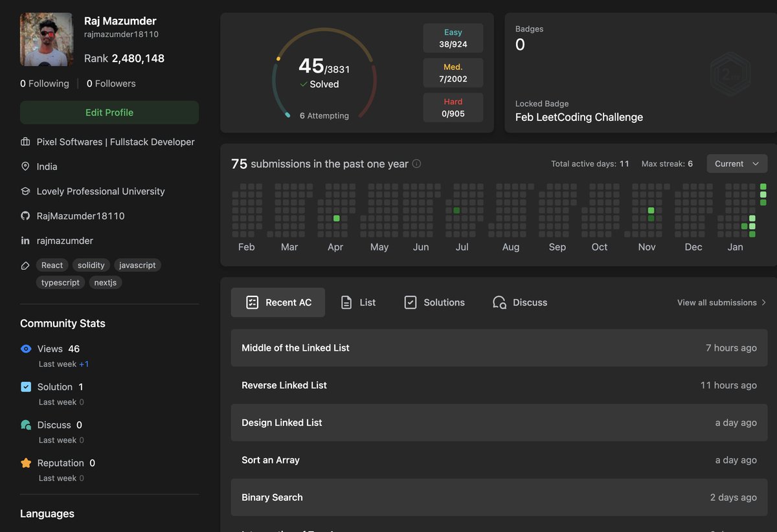Open Sort an Array submission
777x532 pixels.
(x=499, y=460)
